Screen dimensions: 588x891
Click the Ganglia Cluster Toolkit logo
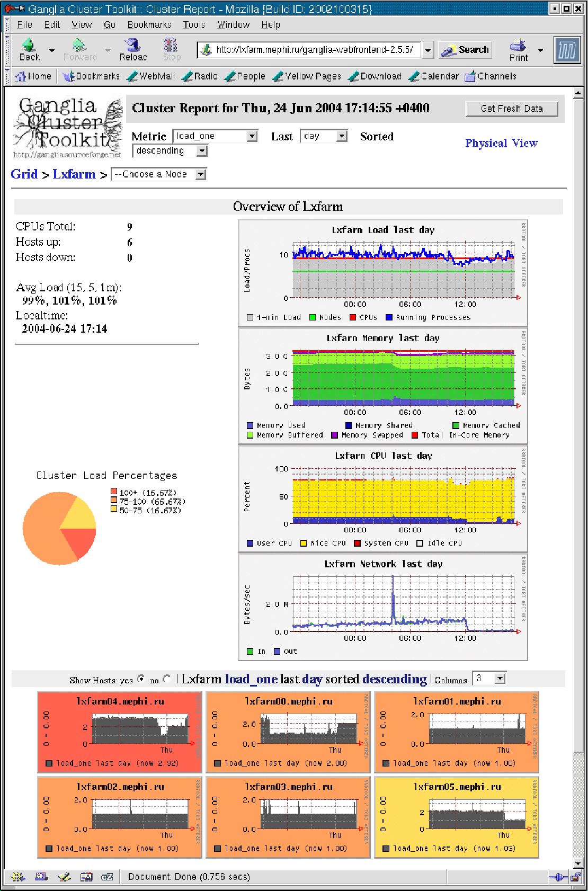pos(68,128)
